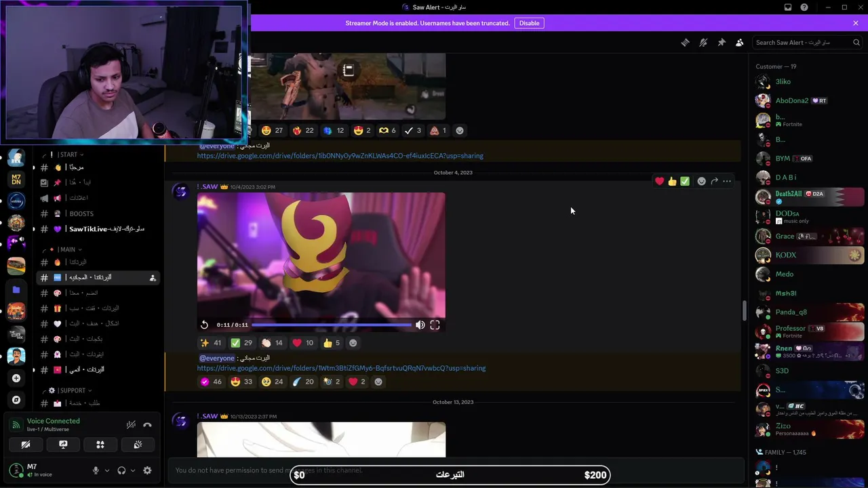Open the مرحبًا welcome channel
The width and height of the screenshot is (868, 488).
point(98,167)
